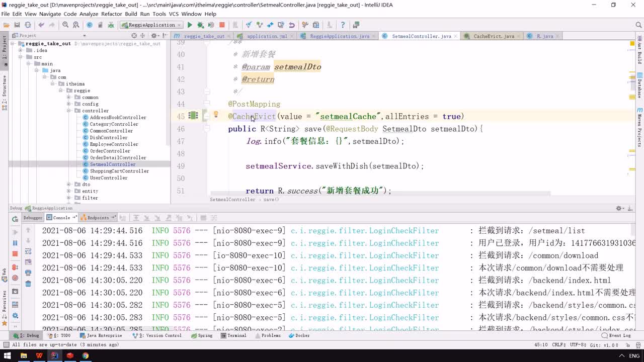Expand the common package
The image size is (644, 362).
(x=69, y=98)
